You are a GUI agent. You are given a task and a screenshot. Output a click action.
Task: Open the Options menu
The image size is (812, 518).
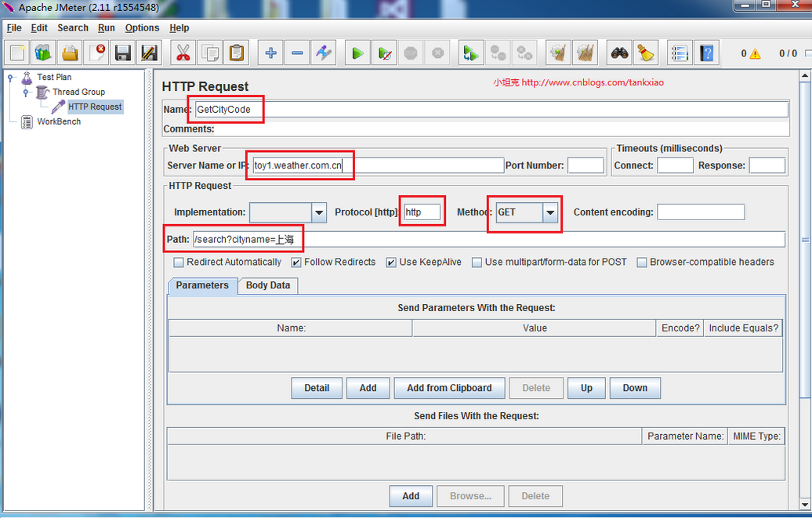tap(142, 27)
